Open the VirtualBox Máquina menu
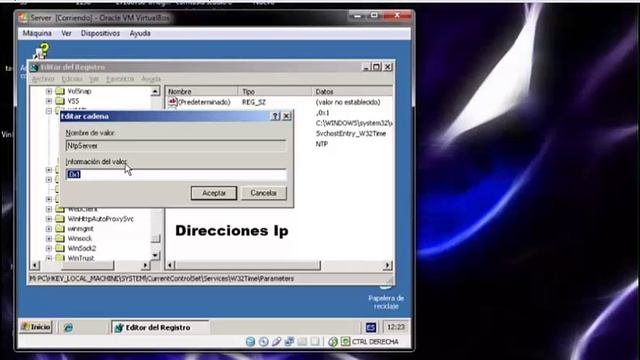This screenshot has height=360, width=640. click(x=37, y=33)
